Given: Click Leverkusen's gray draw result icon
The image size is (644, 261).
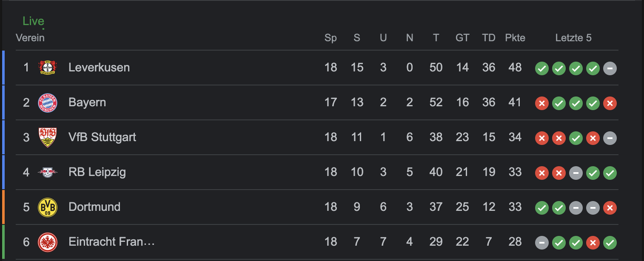Looking at the screenshot, I should 610,68.
